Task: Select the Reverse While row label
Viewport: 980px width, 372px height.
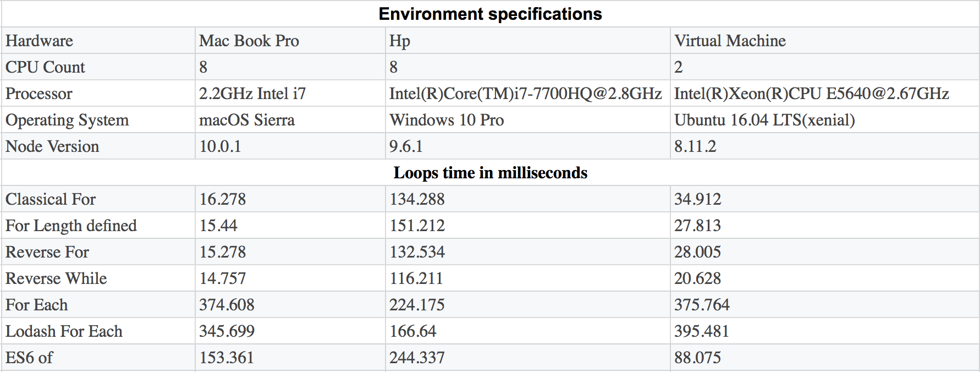Action: pyautogui.click(x=98, y=278)
